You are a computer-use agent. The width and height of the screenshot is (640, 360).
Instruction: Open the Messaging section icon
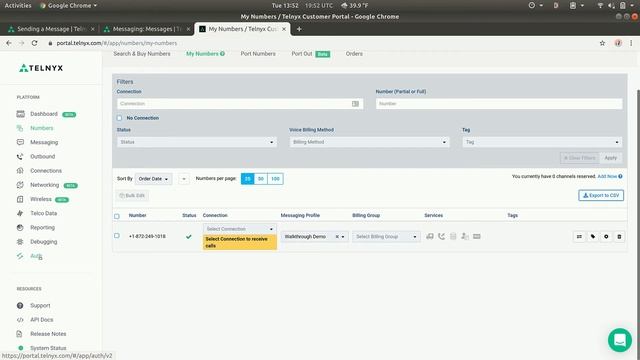pyautogui.click(x=20, y=142)
